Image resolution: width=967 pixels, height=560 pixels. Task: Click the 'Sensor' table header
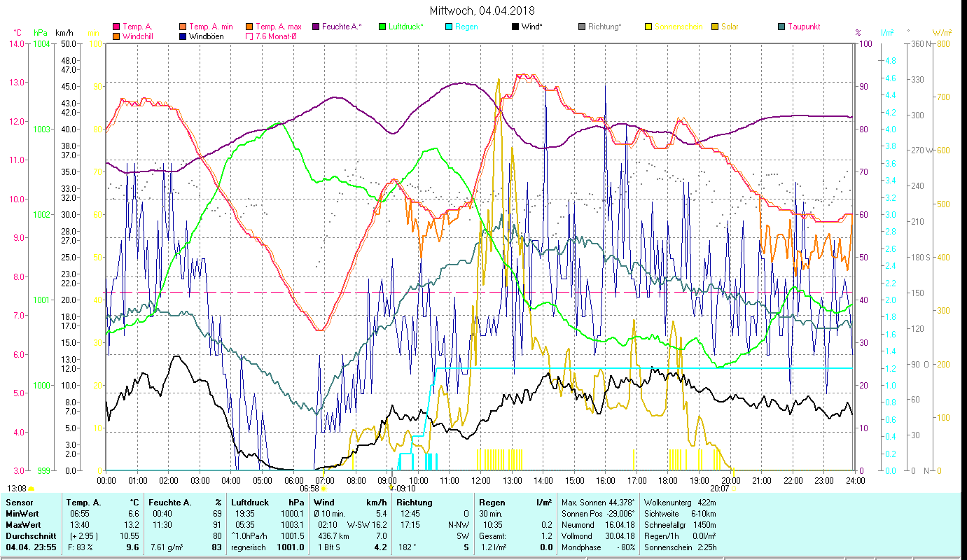pos(18,503)
